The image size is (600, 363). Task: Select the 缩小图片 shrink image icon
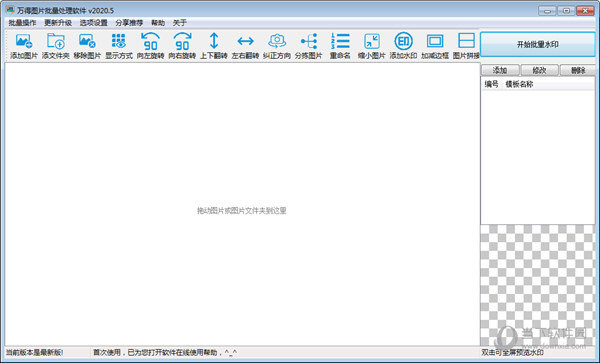coord(372,46)
